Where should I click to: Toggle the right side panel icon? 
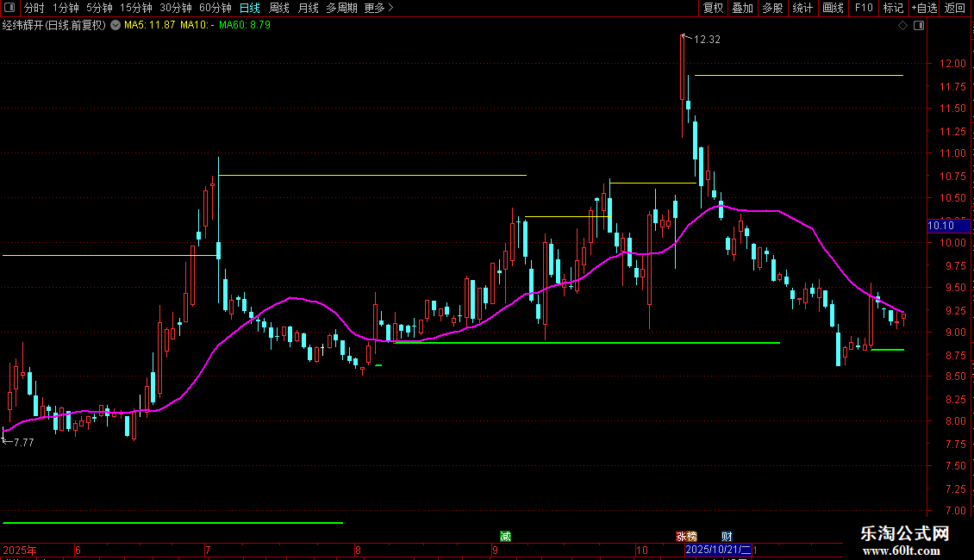pos(920,26)
